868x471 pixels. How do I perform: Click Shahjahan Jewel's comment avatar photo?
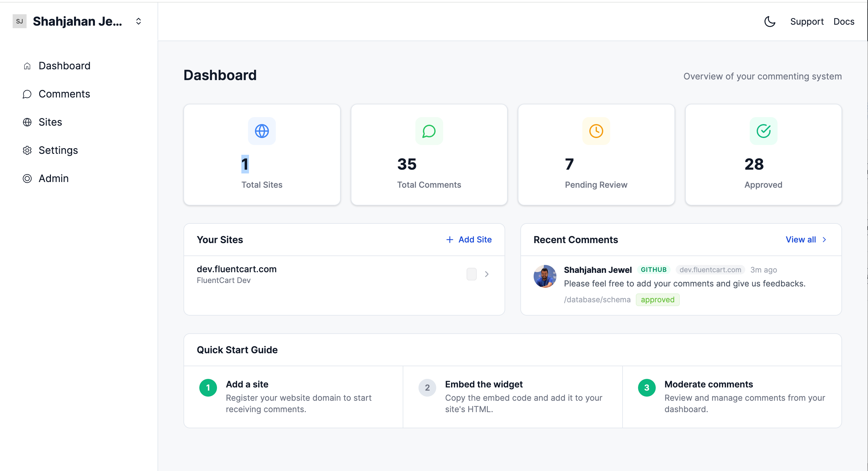(545, 276)
